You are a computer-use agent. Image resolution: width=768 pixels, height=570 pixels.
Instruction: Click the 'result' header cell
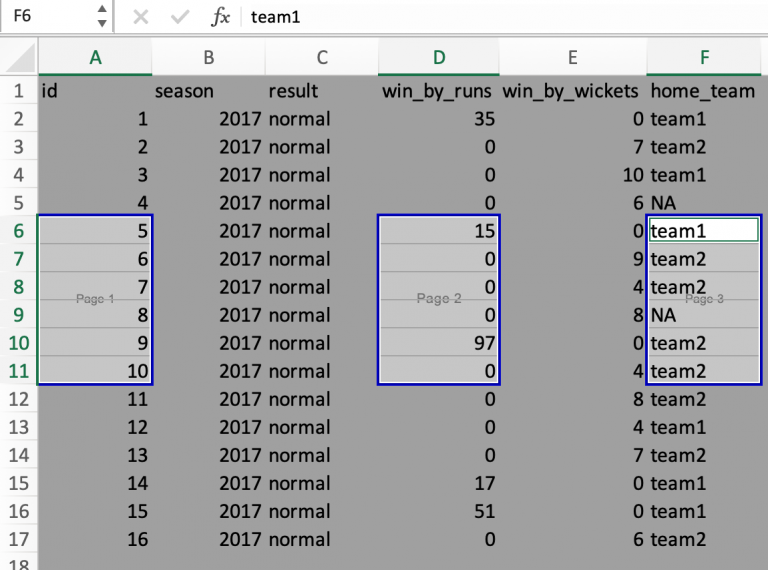(x=322, y=91)
